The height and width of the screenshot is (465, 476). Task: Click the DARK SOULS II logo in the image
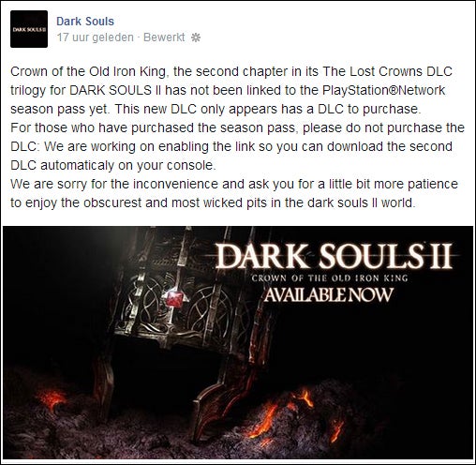tap(334, 256)
